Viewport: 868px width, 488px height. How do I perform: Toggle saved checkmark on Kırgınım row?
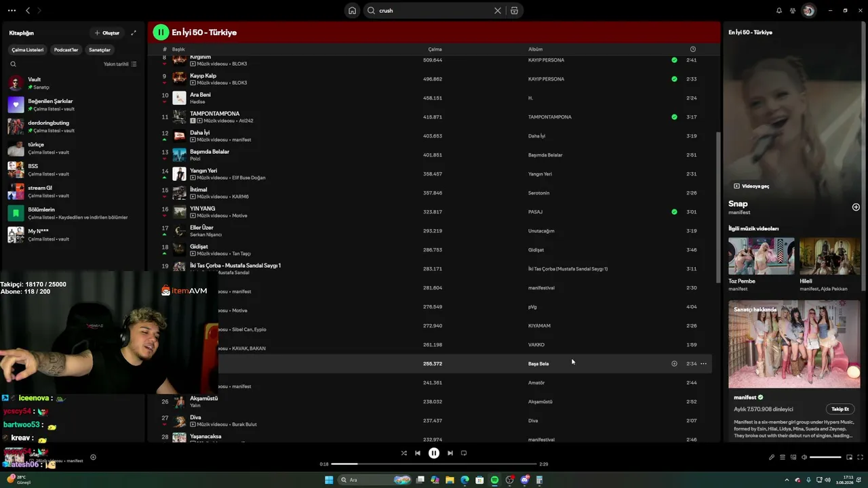pyautogui.click(x=674, y=60)
